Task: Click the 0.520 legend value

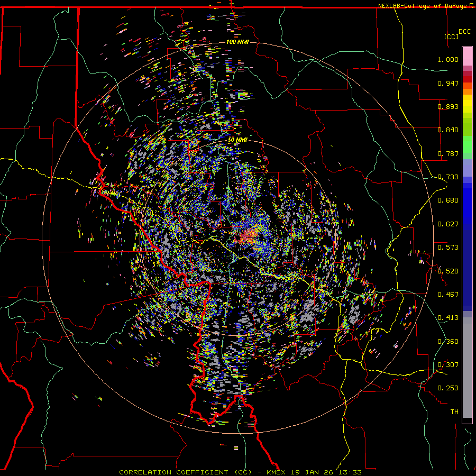Action: [x=448, y=271]
